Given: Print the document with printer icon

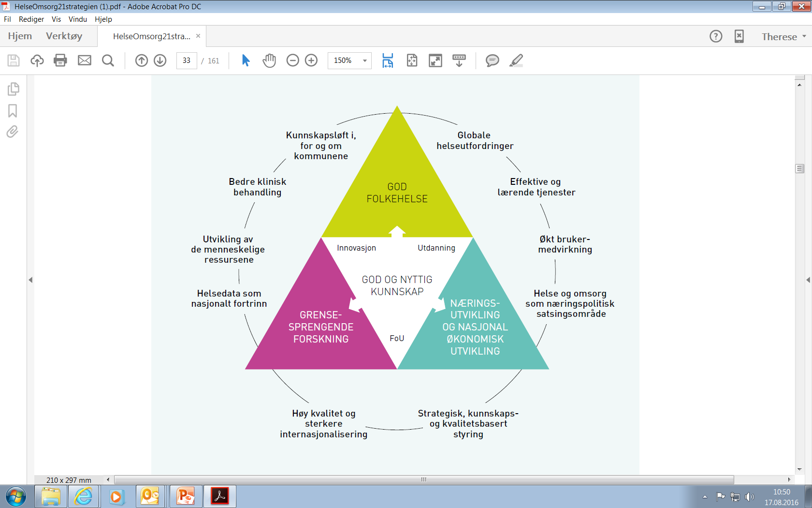Looking at the screenshot, I should click(x=60, y=60).
